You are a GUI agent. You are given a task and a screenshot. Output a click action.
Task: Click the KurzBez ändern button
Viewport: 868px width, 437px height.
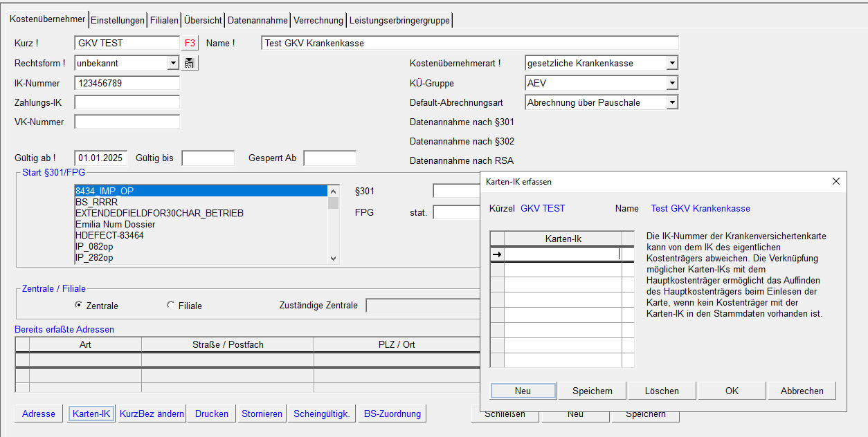(152, 413)
